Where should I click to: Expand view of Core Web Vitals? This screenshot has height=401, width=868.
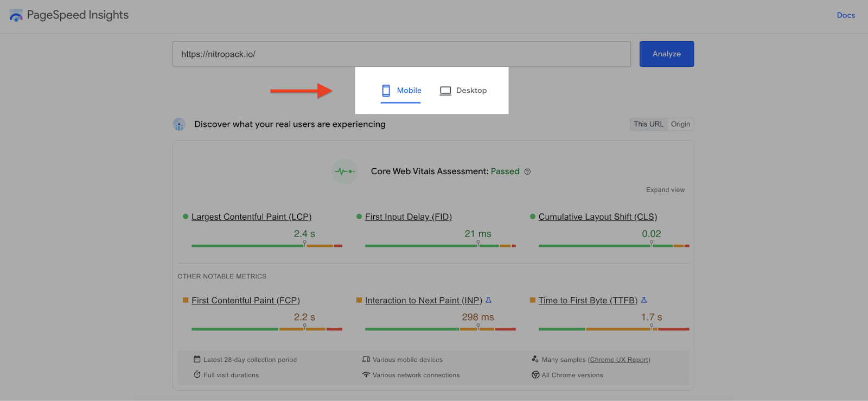(x=665, y=190)
